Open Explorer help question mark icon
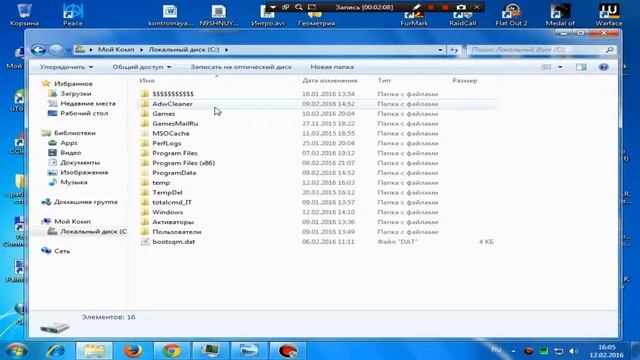The width and height of the screenshot is (640, 360). [603, 67]
